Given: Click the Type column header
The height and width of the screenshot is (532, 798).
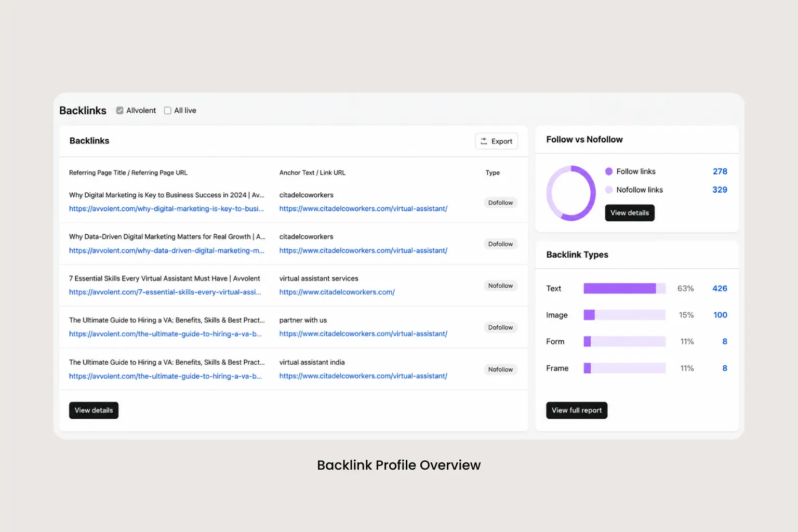Looking at the screenshot, I should point(493,173).
